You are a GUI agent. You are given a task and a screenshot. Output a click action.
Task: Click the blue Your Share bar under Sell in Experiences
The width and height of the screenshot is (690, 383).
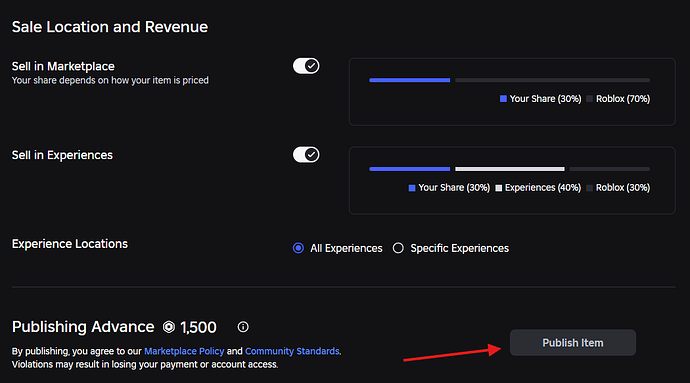coord(410,169)
